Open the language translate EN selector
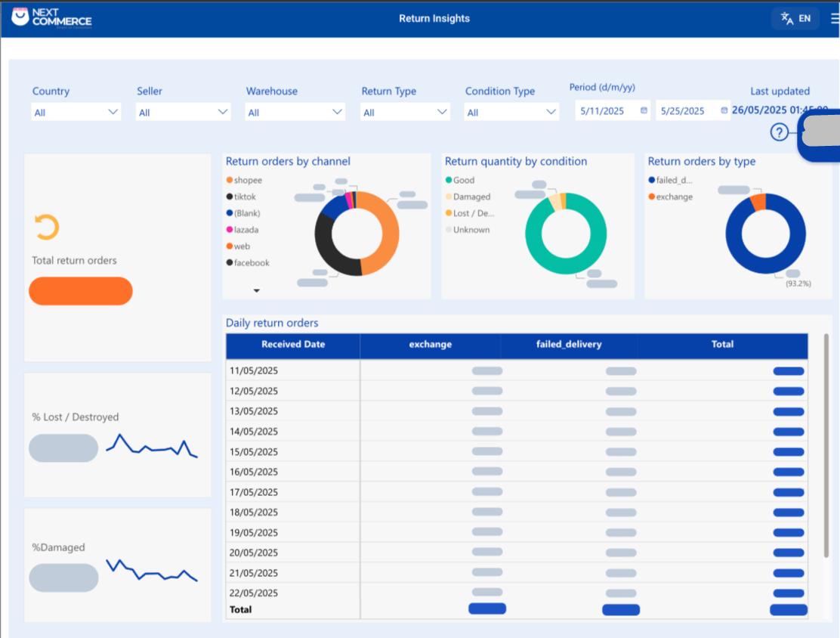840x638 pixels. tap(795, 18)
